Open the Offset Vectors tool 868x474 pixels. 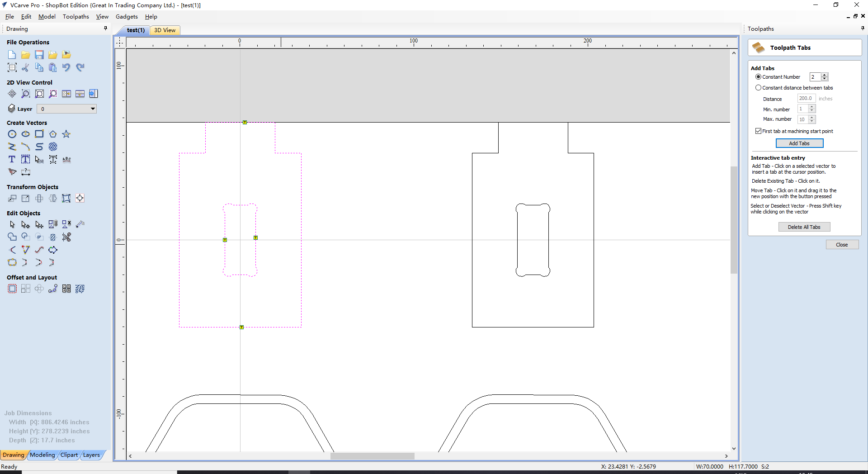tap(12, 289)
